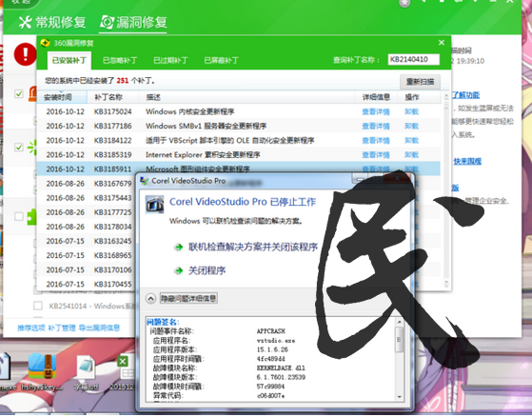View details for patch KB3184122
Image resolution: width=532 pixels, height=417 pixels.
(x=376, y=141)
